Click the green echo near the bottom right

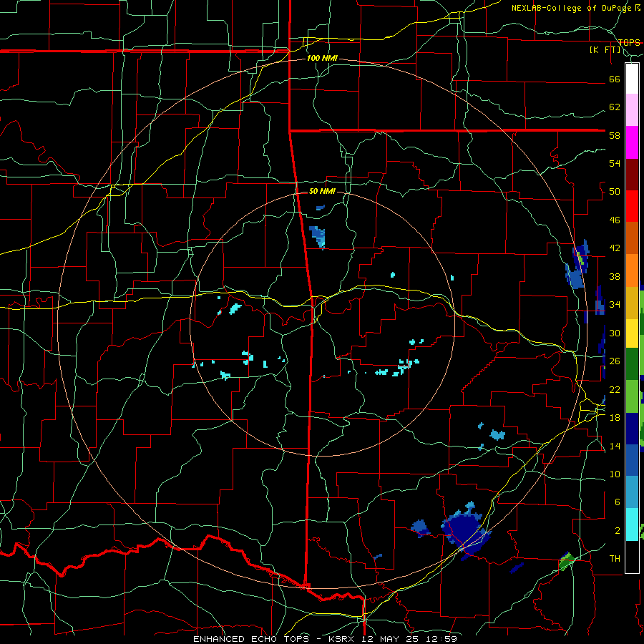[567, 561]
